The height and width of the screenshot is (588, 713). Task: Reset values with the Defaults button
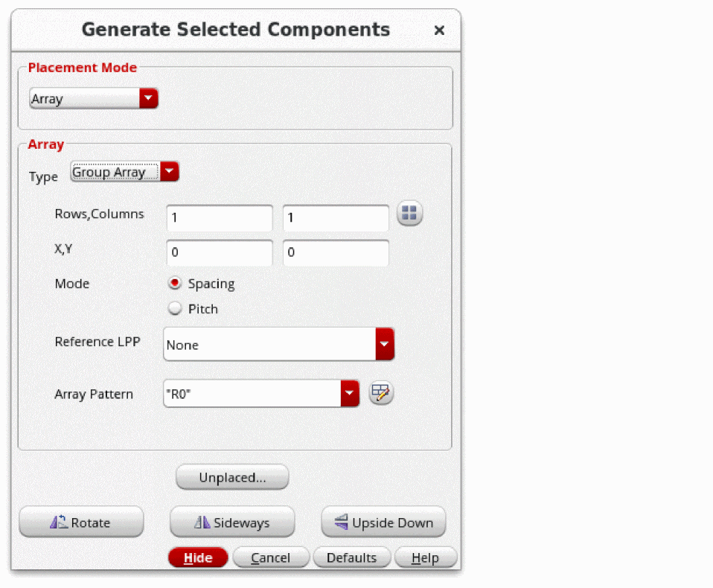[x=351, y=557]
